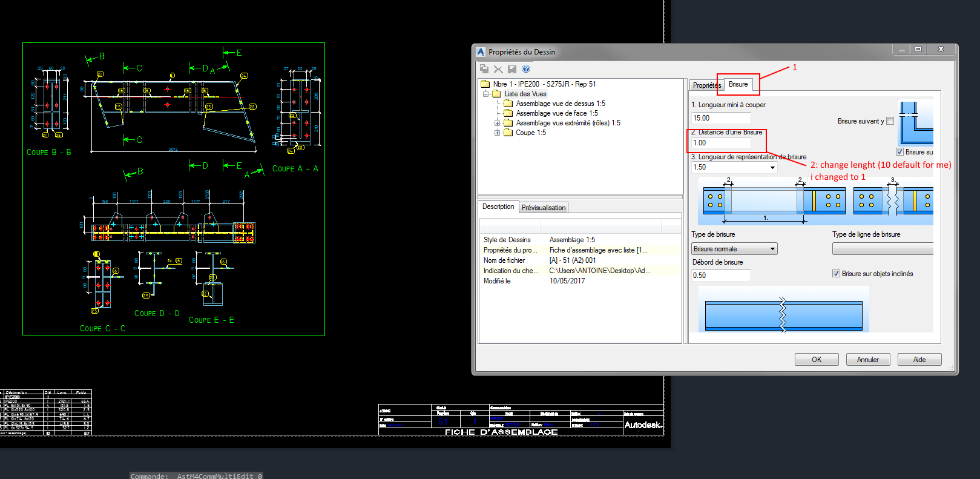Click the Débord de brisure input field
This screenshot has width=980, height=479.
(721, 276)
